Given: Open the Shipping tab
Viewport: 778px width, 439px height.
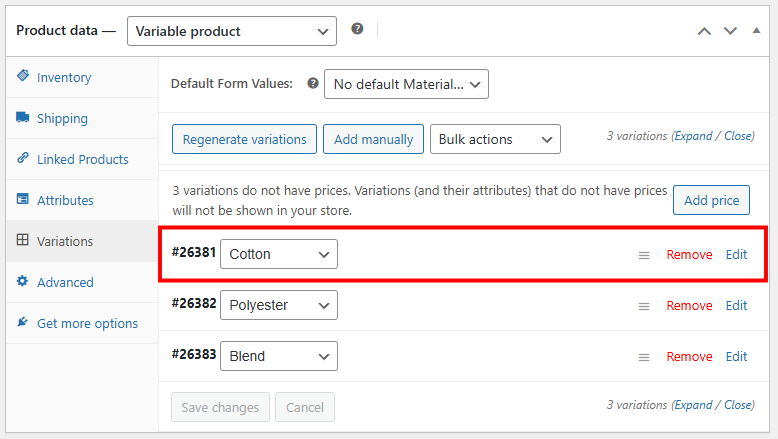Looking at the screenshot, I should pos(82,118).
